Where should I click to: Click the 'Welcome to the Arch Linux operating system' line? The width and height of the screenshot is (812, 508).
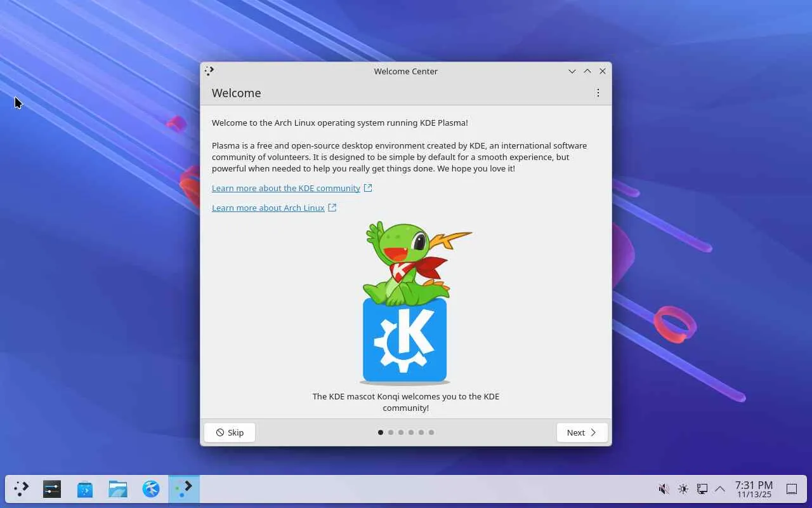(340, 123)
